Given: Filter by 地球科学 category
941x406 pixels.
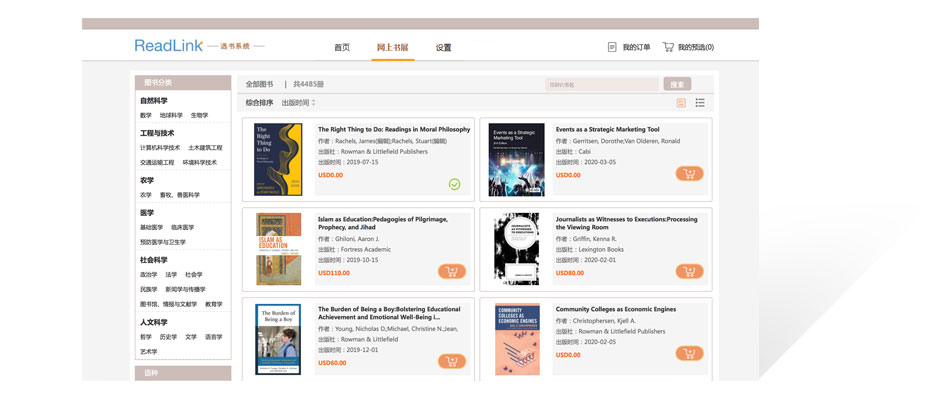Looking at the screenshot, I should (x=171, y=115).
